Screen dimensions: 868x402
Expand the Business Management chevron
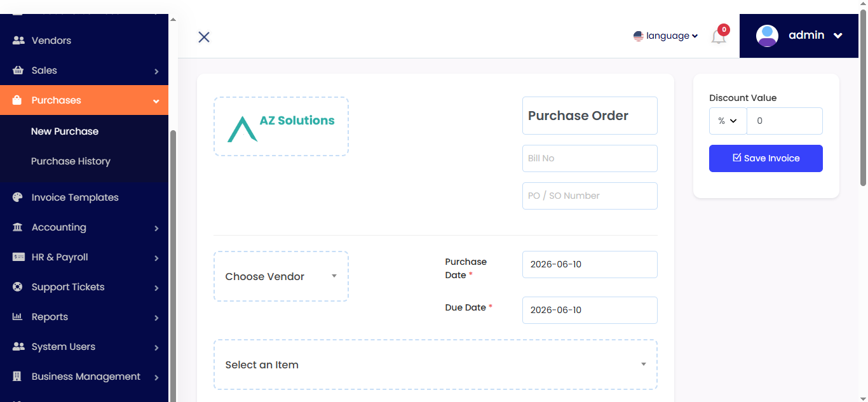pyautogui.click(x=156, y=377)
